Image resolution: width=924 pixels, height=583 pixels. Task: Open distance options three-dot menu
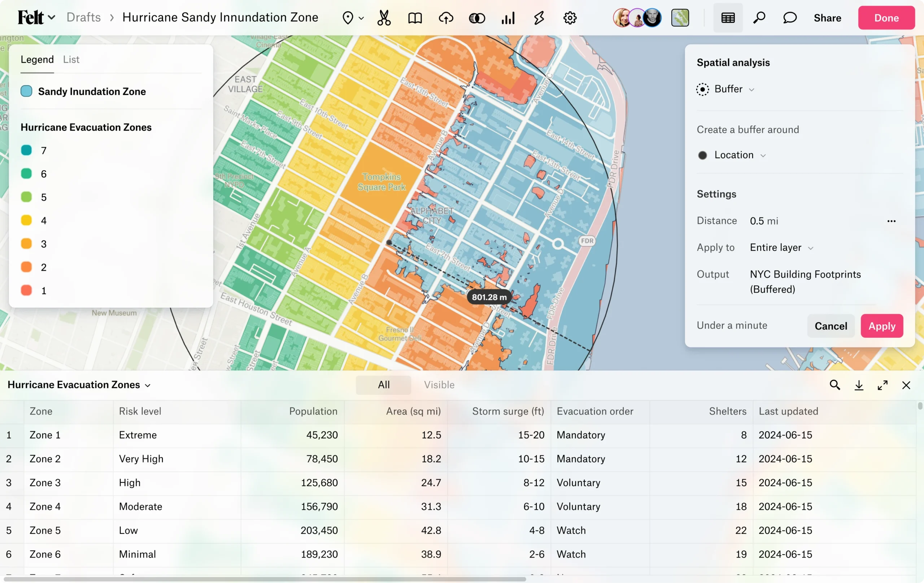[891, 221]
